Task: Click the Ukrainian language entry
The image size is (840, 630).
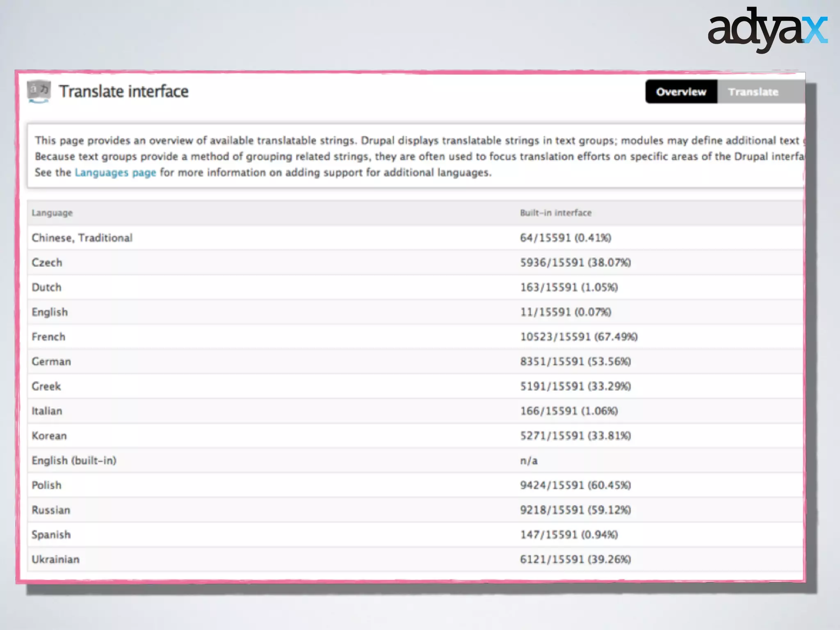Action: click(x=55, y=559)
